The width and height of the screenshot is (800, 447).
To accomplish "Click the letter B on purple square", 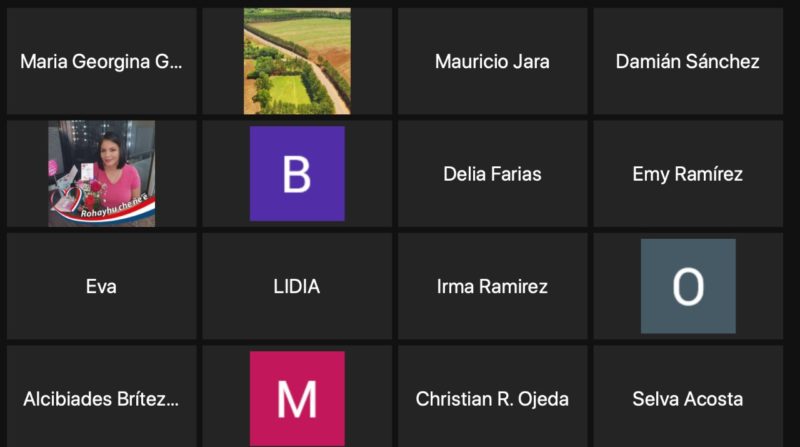I will (296, 174).
